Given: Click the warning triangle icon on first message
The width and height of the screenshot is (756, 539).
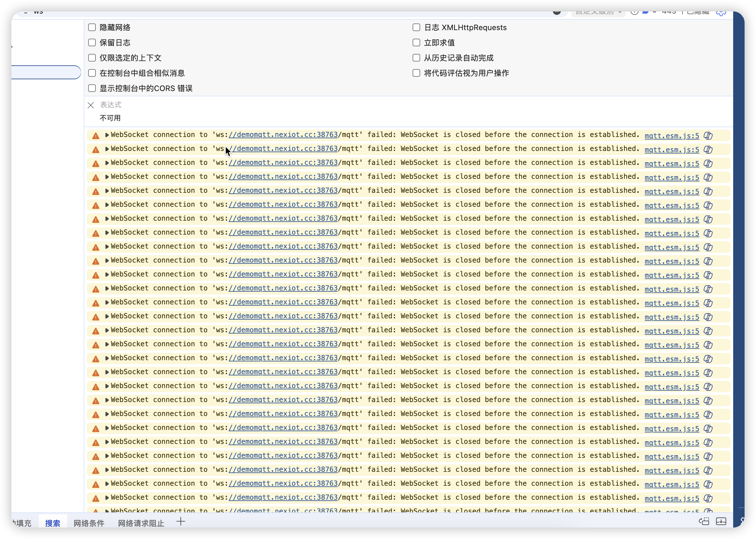Looking at the screenshot, I should point(95,135).
